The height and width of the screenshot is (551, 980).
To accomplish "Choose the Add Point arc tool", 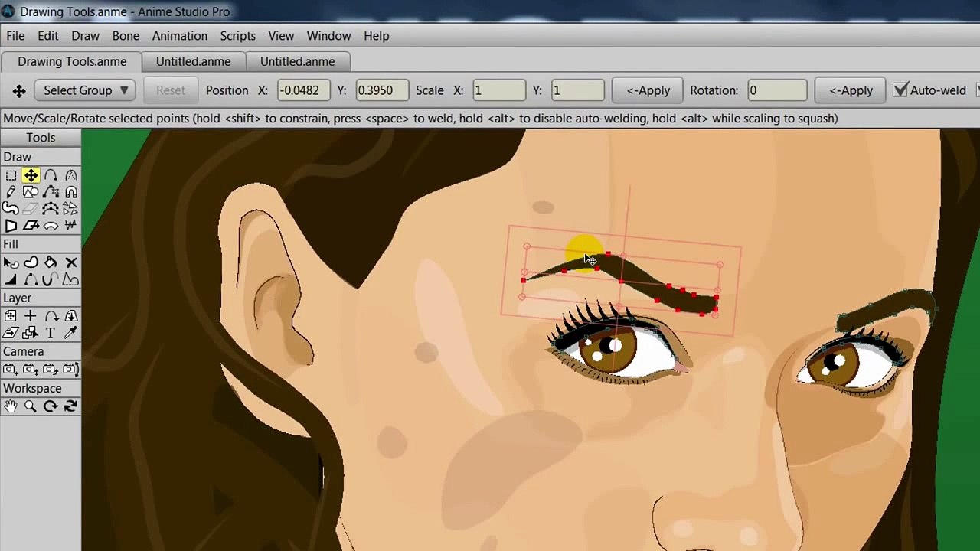I will (x=51, y=175).
